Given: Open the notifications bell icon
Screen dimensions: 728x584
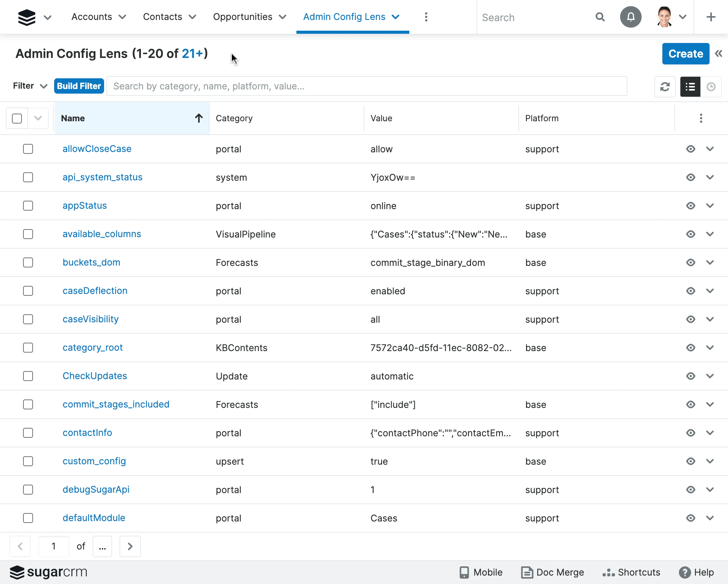Looking at the screenshot, I should [x=630, y=17].
